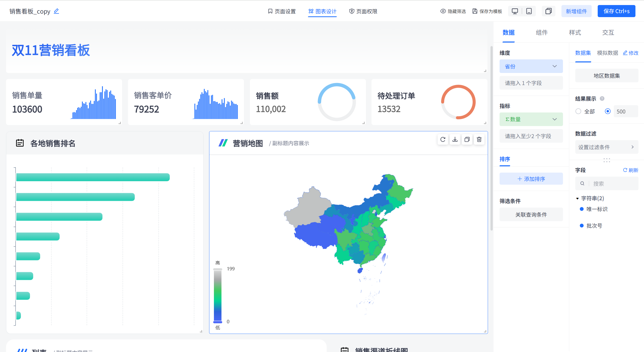The width and height of the screenshot is (644, 352).
Task: Select the 唯一标识 field
Action: click(x=597, y=209)
